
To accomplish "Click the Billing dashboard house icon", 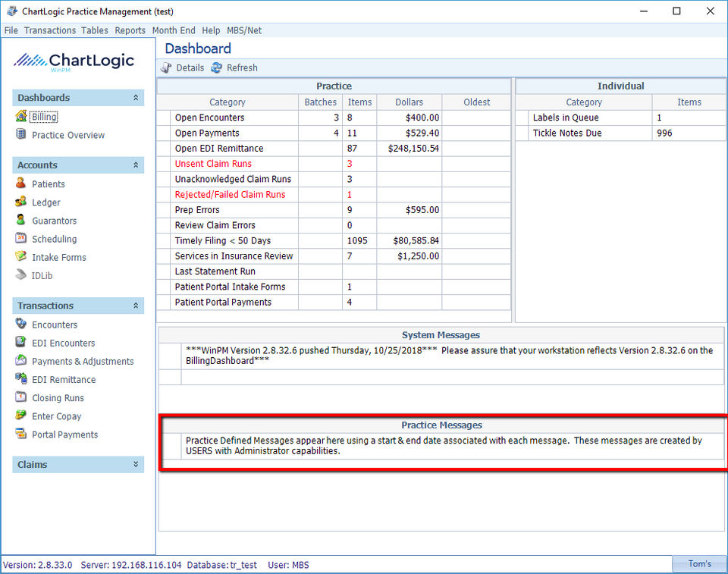I will (21, 116).
